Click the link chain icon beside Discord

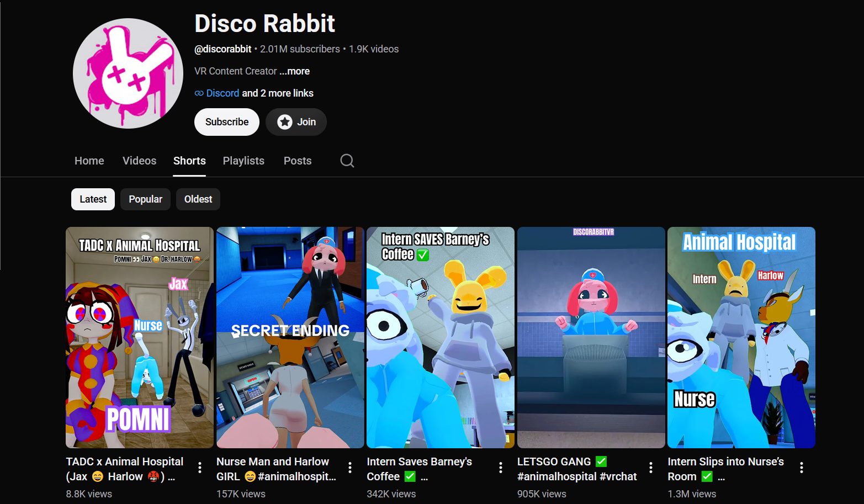[199, 93]
